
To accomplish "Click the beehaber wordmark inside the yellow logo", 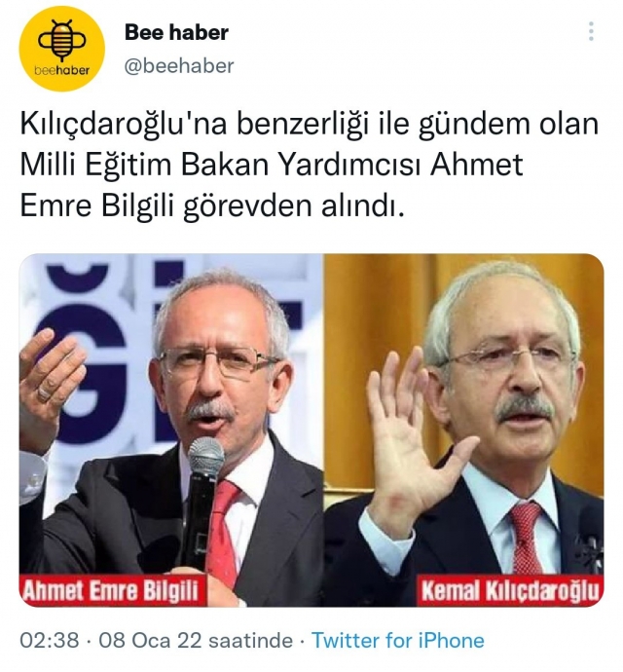I will pyautogui.click(x=62, y=70).
